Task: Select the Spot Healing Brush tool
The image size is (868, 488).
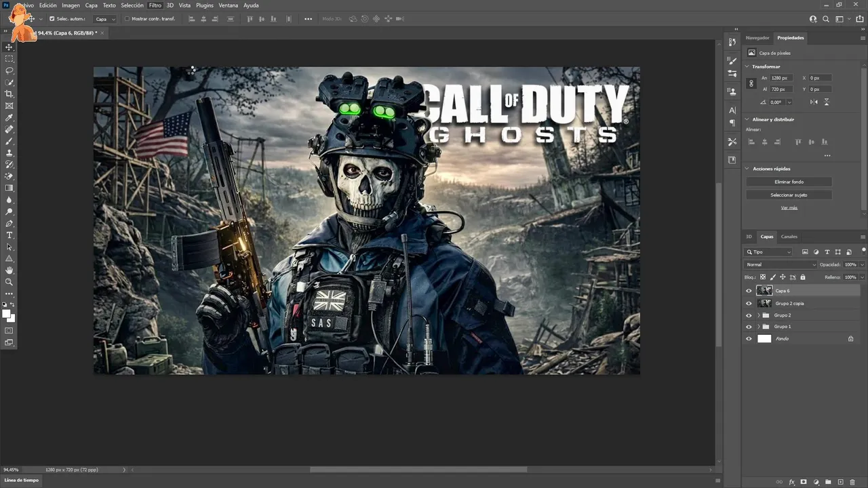Action: click(9, 129)
